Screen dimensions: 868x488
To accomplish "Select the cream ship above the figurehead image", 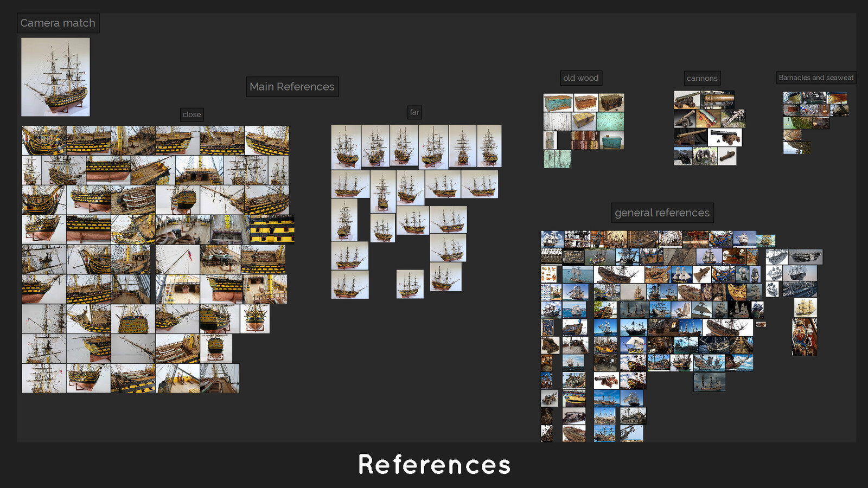I will pos(806,307).
